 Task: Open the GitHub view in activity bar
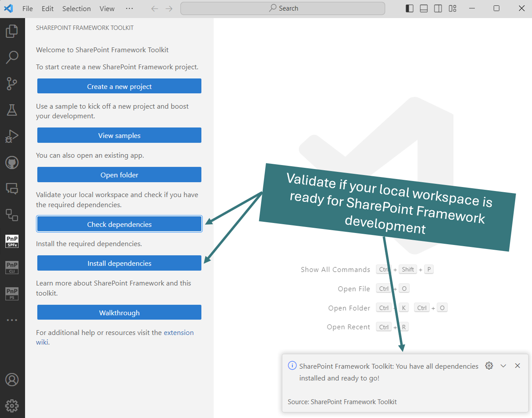click(12, 163)
